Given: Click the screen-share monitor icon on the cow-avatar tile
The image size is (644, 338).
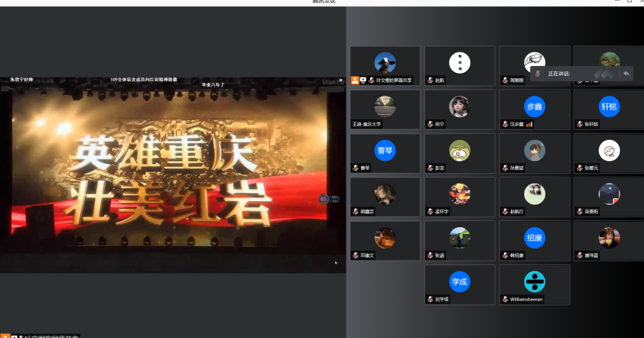Looking at the screenshot, I should coord(363,81).
